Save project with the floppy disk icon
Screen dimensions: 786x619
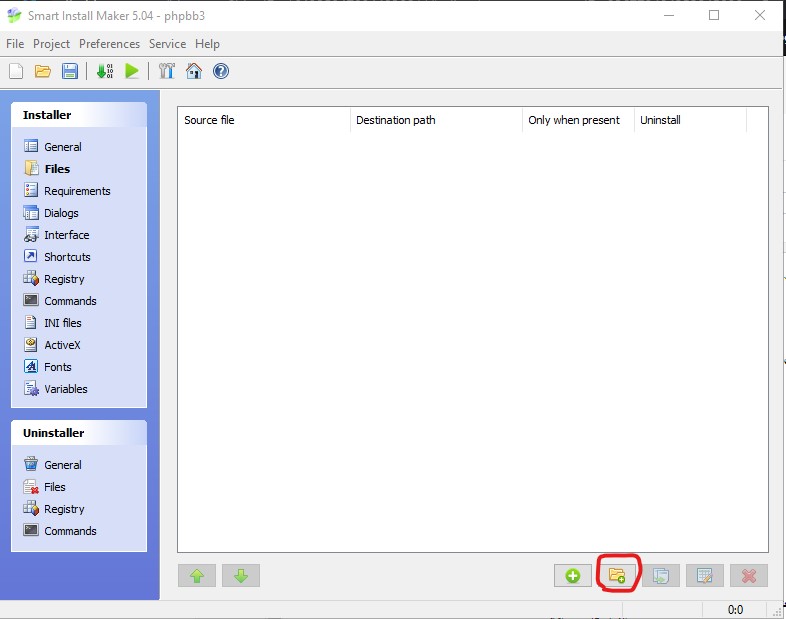pos(70,71)
